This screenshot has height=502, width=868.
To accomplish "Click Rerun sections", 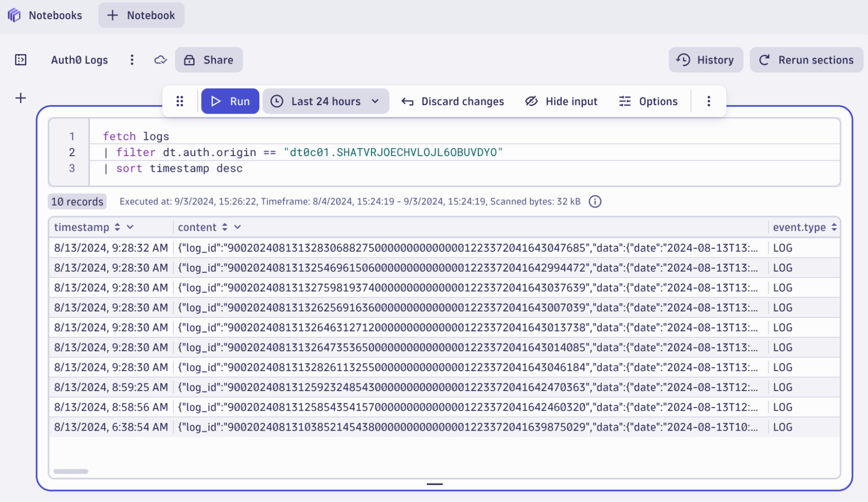I will click(x=806, y=60).
